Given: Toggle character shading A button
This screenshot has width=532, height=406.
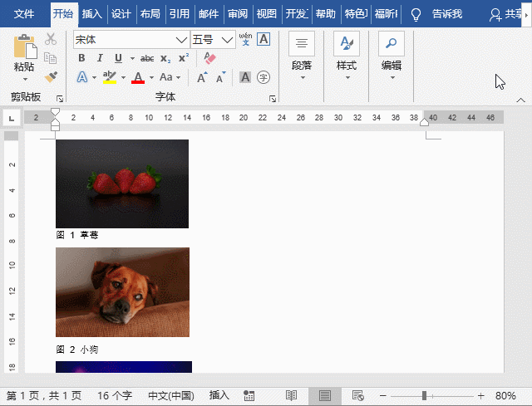Looking at the screenshot, I should pos(245,77).
